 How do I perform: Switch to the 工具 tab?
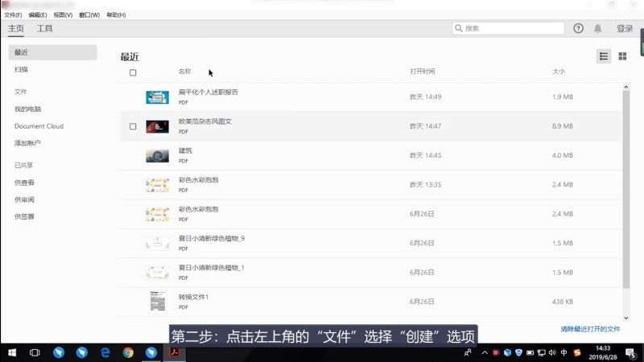point(44,29)
